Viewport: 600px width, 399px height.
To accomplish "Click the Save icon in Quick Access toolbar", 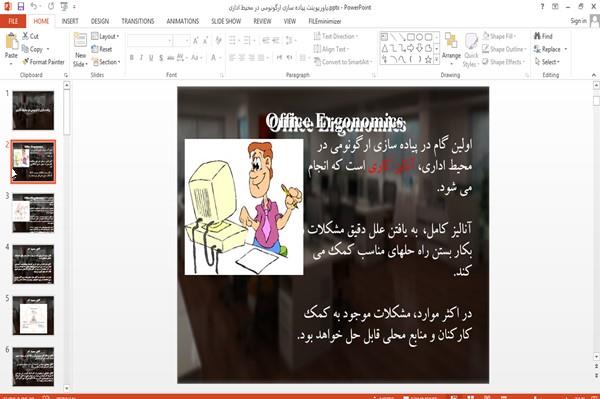I will (x=21, y=7).
